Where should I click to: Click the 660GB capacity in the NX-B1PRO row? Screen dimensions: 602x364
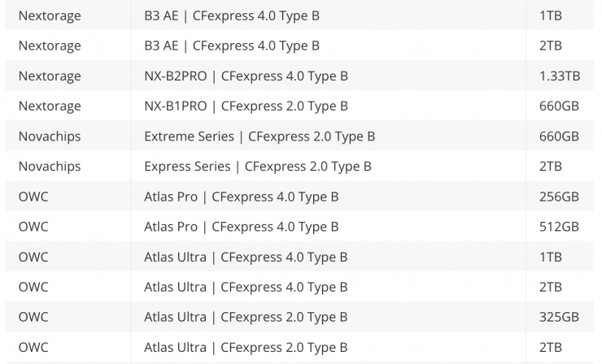[559, 106]
